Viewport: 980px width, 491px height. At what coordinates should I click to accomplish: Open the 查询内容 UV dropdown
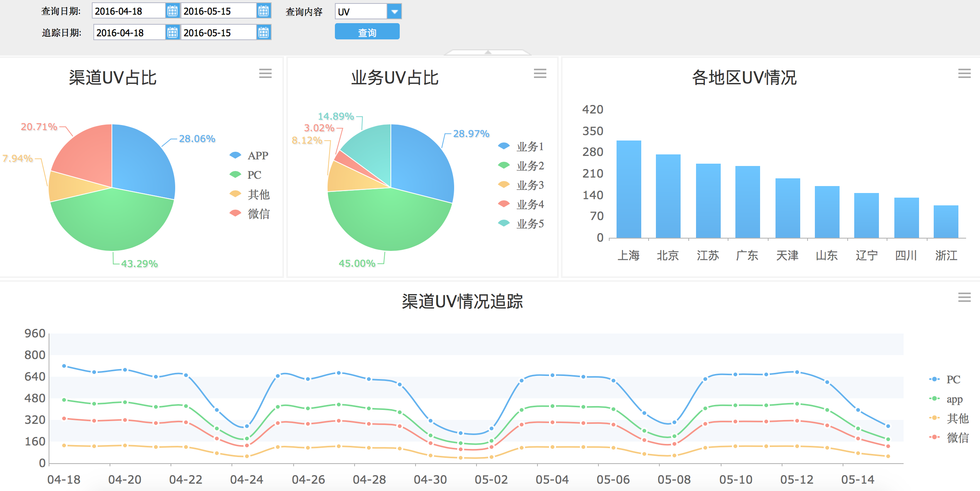[395, 11]
